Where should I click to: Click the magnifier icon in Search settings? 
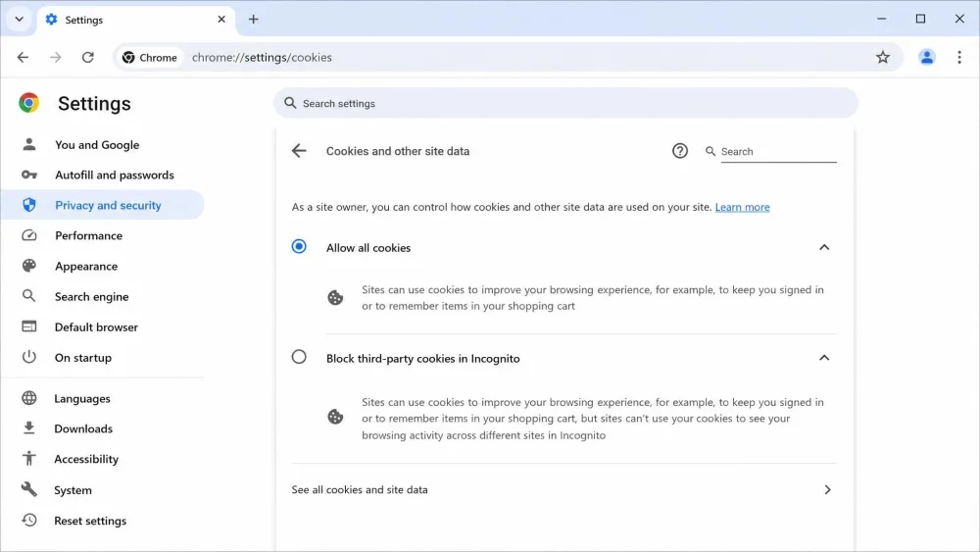click(290, 103)
